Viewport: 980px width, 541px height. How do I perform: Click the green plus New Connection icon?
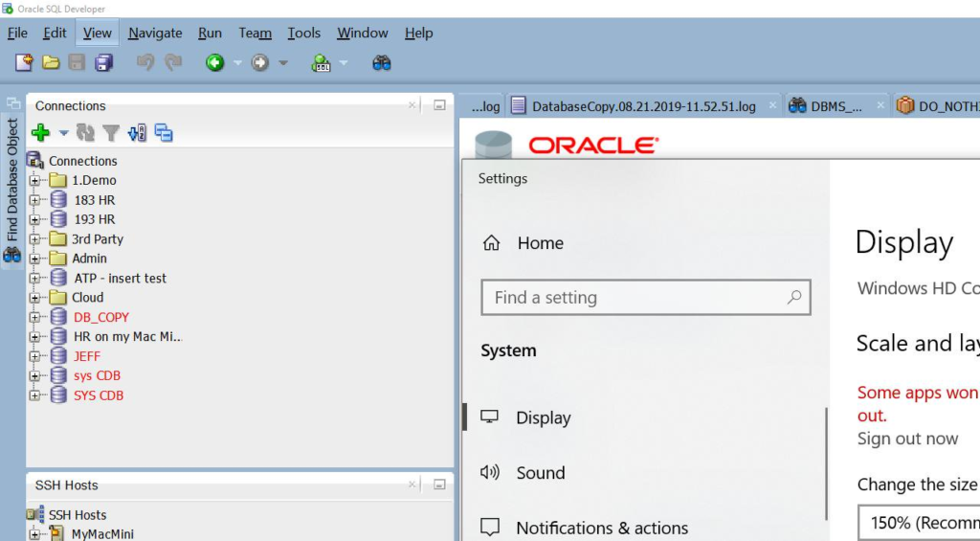40,132
